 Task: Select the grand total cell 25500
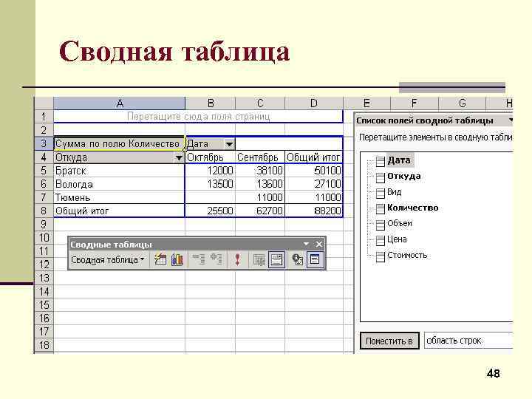[x=210, y=211]
